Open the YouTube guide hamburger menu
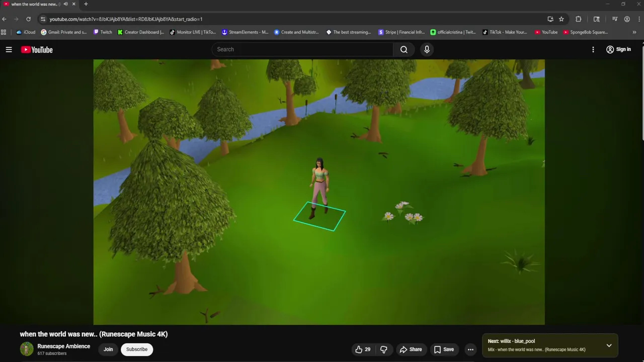This screenshot has height=362, width=644. coord(9,49)
